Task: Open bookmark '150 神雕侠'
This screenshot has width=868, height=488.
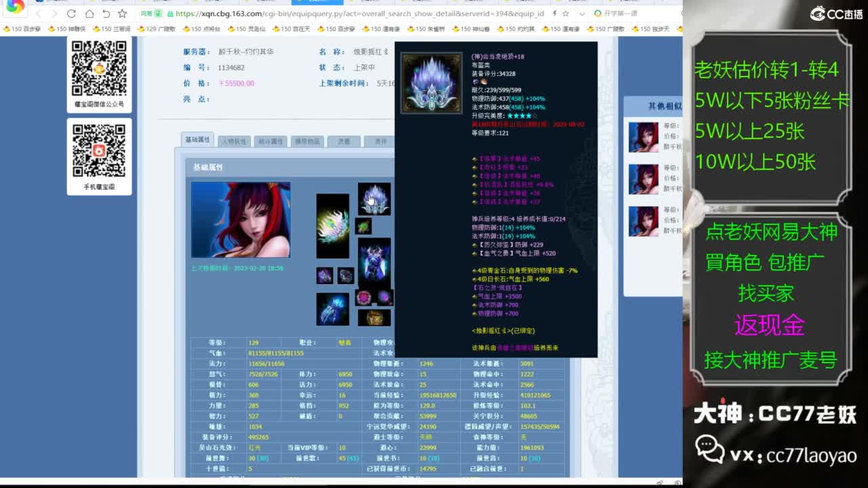Action: (66, 29)
